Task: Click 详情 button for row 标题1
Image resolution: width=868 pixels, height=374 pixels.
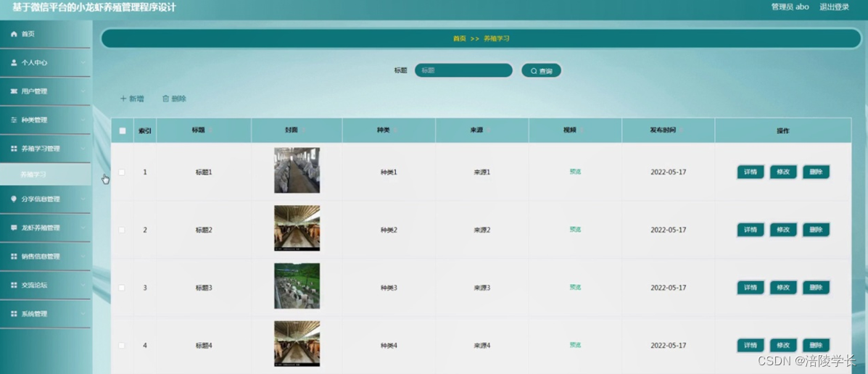Action: 751,172
